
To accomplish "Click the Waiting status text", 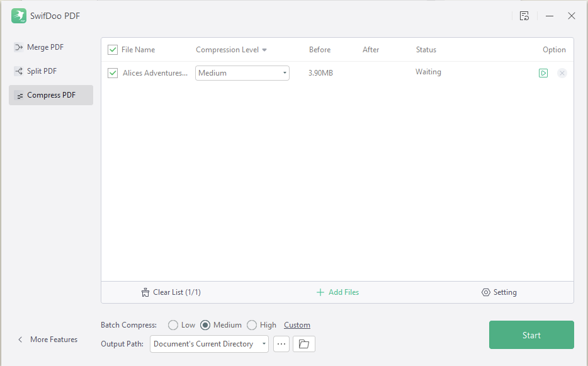I will pyautogui.click(x=428, y=72).
